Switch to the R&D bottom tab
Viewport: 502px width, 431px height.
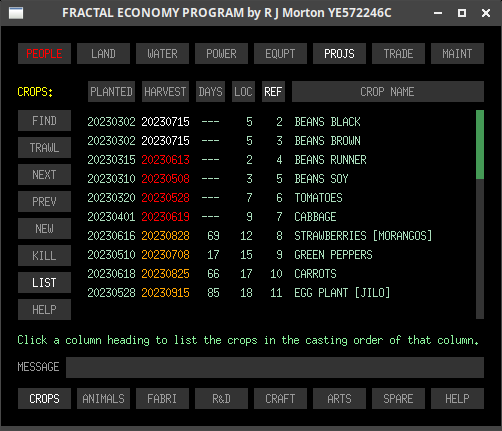coord(221,398)
